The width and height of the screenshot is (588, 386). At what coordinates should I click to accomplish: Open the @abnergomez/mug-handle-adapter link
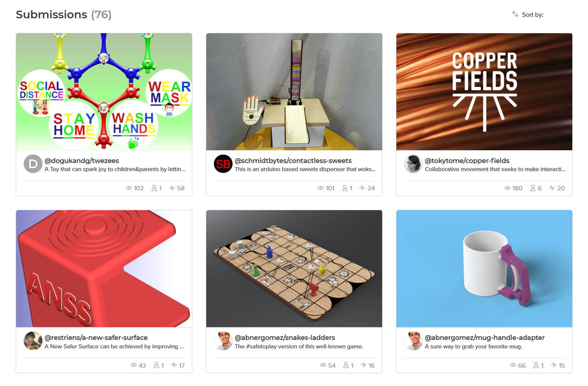tap(485, 337)
